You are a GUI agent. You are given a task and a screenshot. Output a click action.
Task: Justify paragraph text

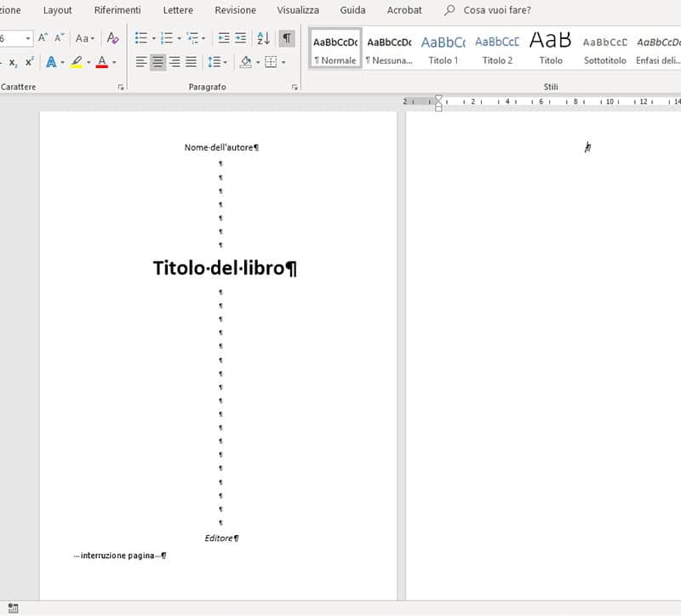coord(191,62)
